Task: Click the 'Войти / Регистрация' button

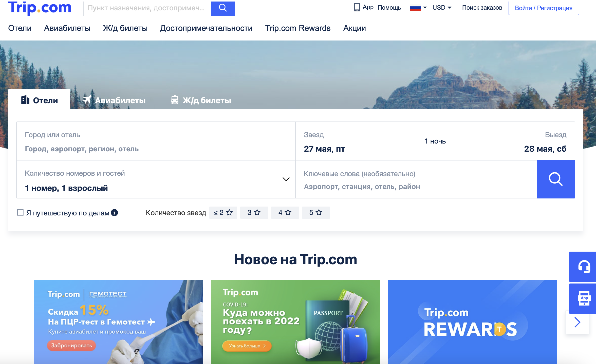Action: pyautogui.click(x=544, y=8)
